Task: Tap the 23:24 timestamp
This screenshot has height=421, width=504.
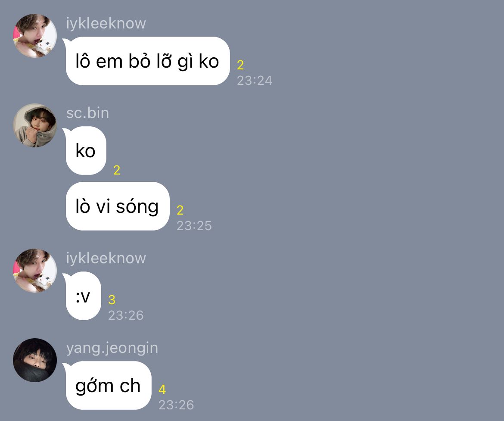Action: click(x=255, y=81)
